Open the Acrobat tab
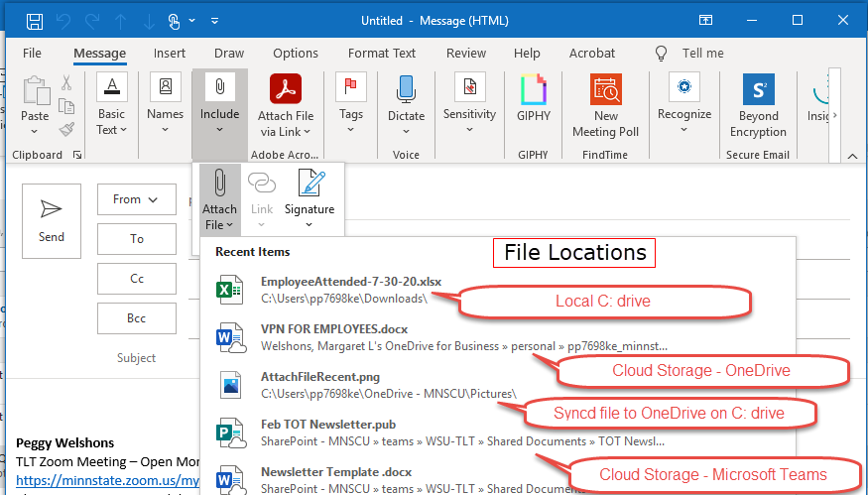Viewport: 868px width, 495px height. (592, 54)
